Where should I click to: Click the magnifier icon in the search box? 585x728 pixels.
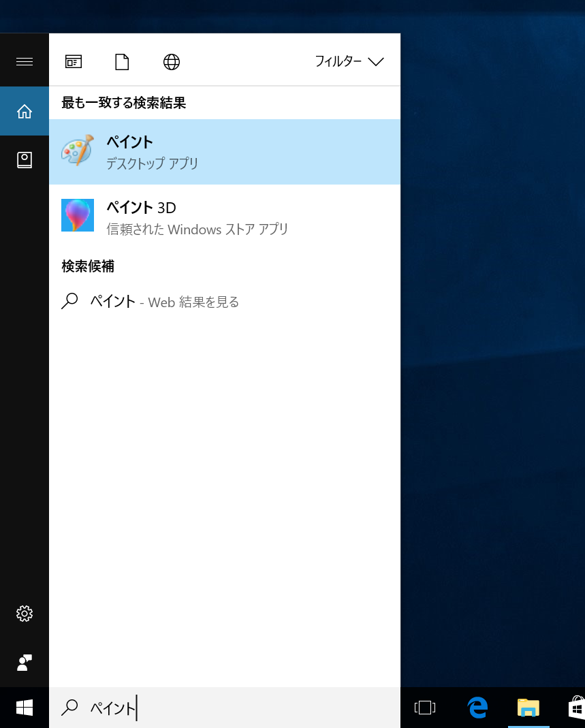[69, 708]
